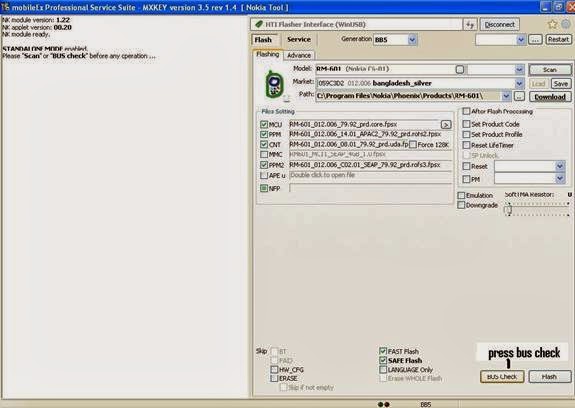Open the dropdown beside Restart button
Screen dimensions: 575x408
tap(521, 40)
